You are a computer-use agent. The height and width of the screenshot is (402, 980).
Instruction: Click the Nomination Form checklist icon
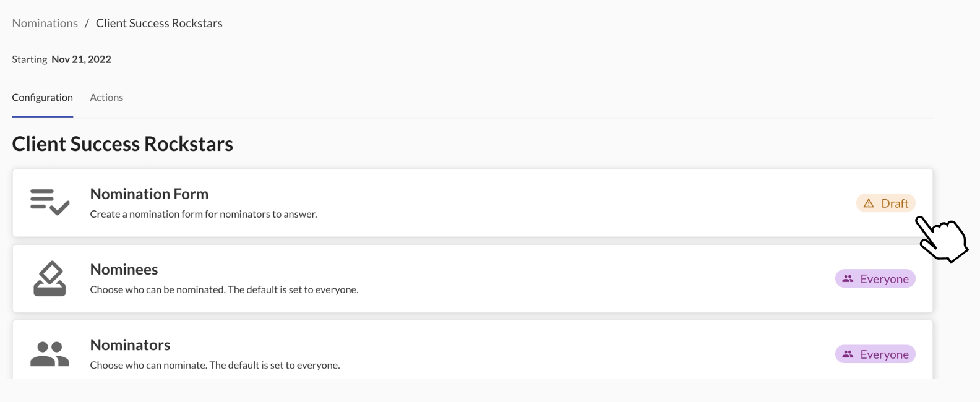(49, 202)
